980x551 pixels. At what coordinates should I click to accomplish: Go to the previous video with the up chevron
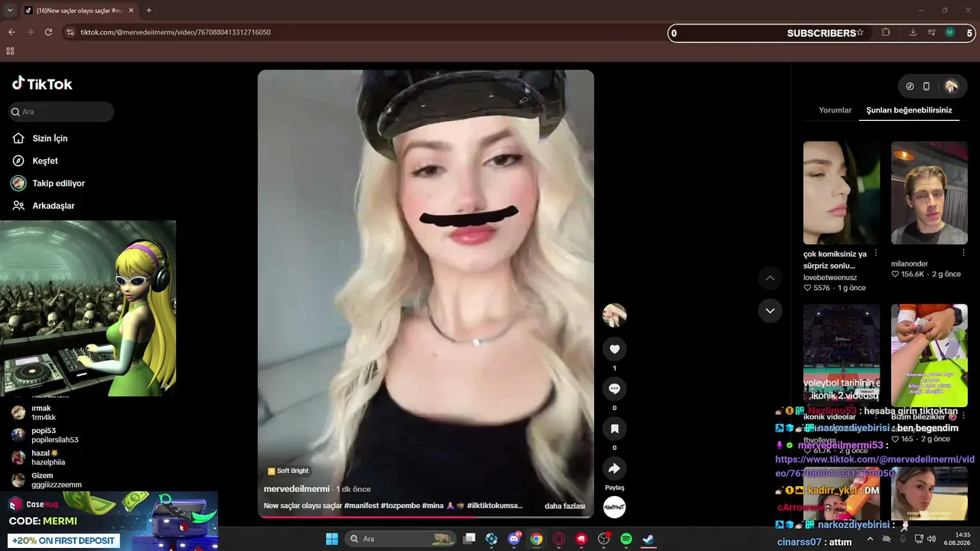click(769, 279)
